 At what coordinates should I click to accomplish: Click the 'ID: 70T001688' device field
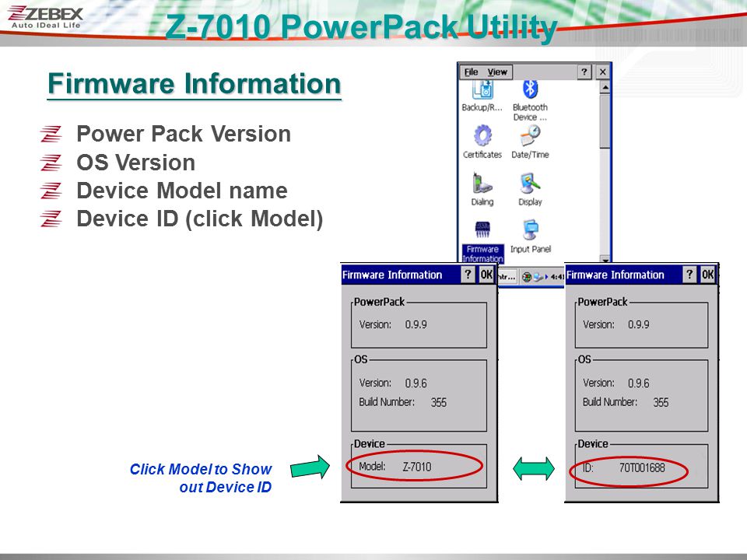point(623,467)
